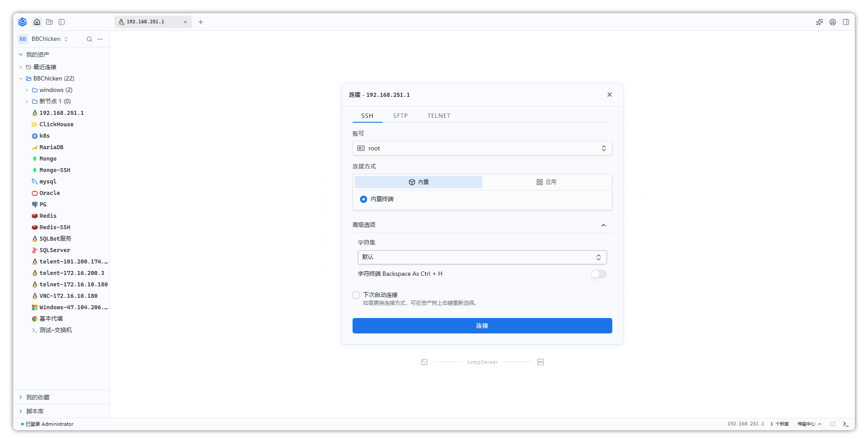Click the terminal icon in status bar
868x439 pixels.
[846, 424]
